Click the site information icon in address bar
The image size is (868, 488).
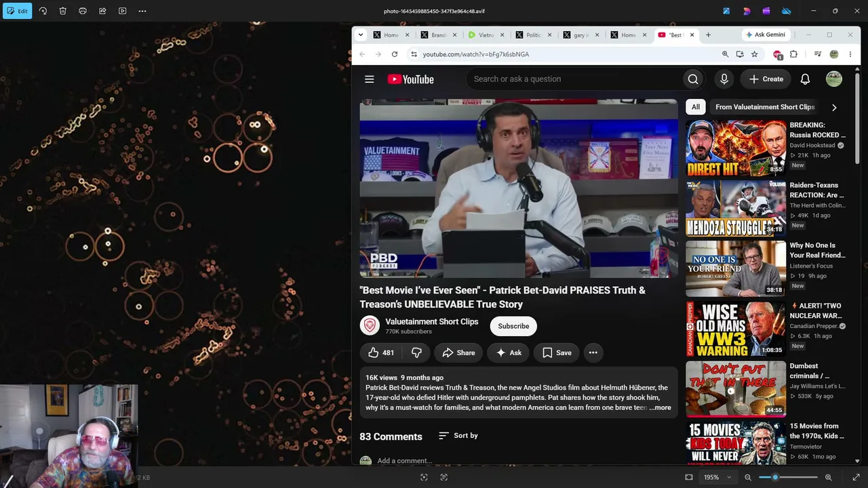pyautogui.click(x=414, y=54)
